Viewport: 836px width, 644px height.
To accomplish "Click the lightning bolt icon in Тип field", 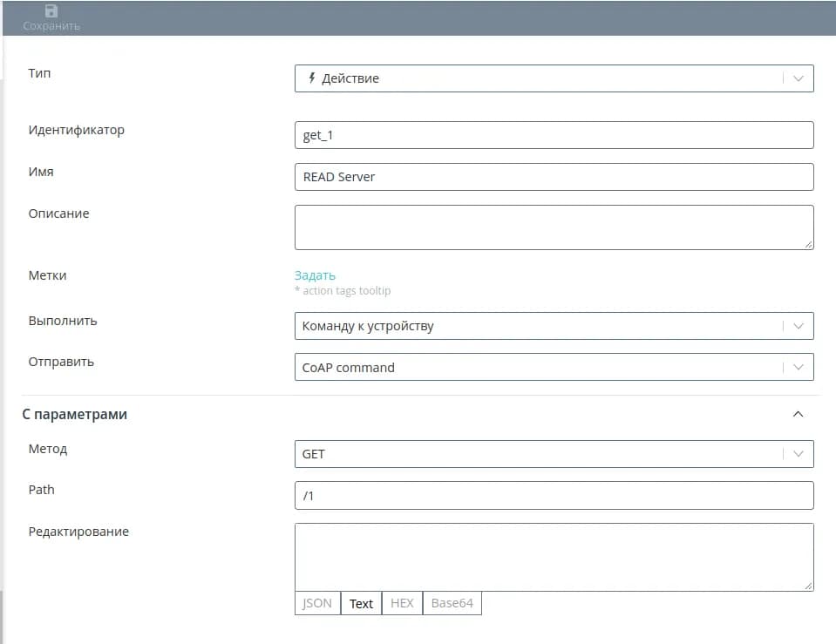I will [311, 78].
